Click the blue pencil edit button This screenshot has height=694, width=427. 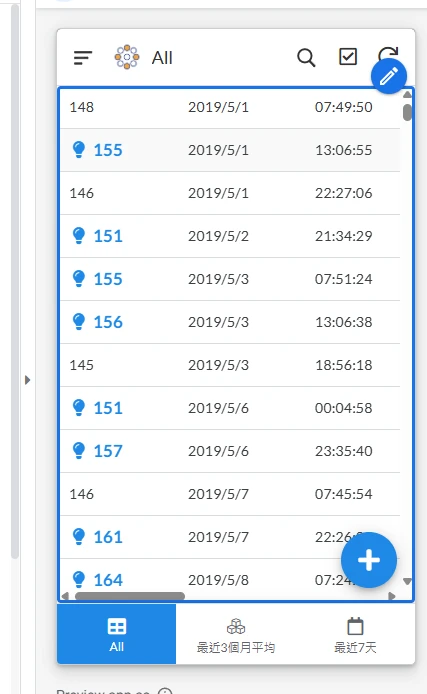[x=389, y=76]
